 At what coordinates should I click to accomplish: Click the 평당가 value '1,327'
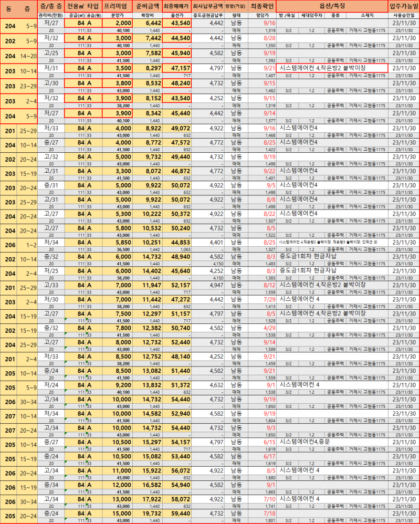(x=270, y=249)
